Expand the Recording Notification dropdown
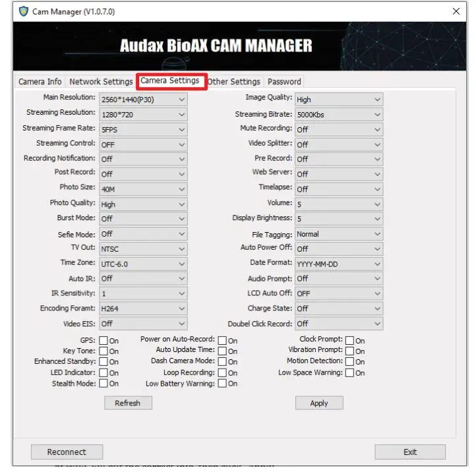This screenshot has height=472, width=476. (x=143, y=159)
